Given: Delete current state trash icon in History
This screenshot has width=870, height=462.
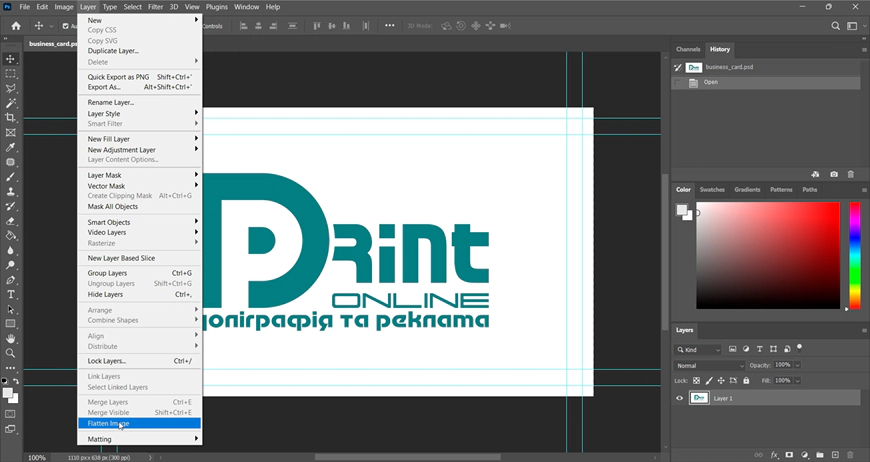Looking at the screenshot, I should tap(851, 174).
